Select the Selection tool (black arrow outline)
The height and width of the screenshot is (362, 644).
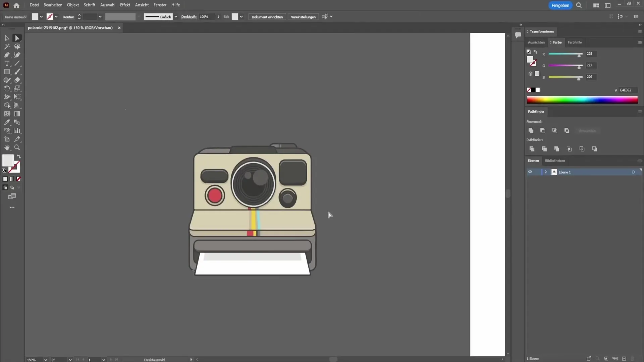click(7, 38)
